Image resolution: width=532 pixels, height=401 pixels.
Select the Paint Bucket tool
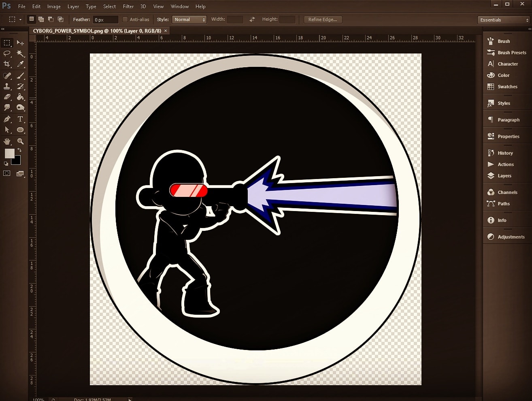(x=20, y=97)
